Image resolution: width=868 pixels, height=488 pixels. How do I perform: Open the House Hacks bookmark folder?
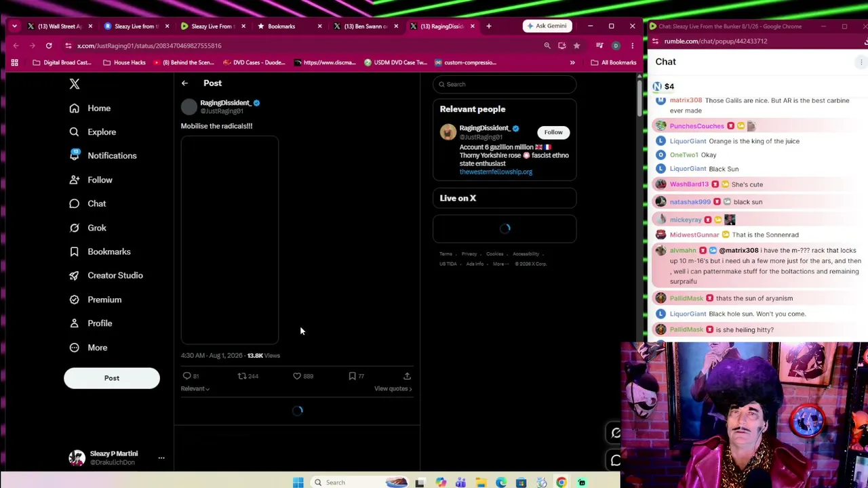pyautogui.click(x=124, y=63)
